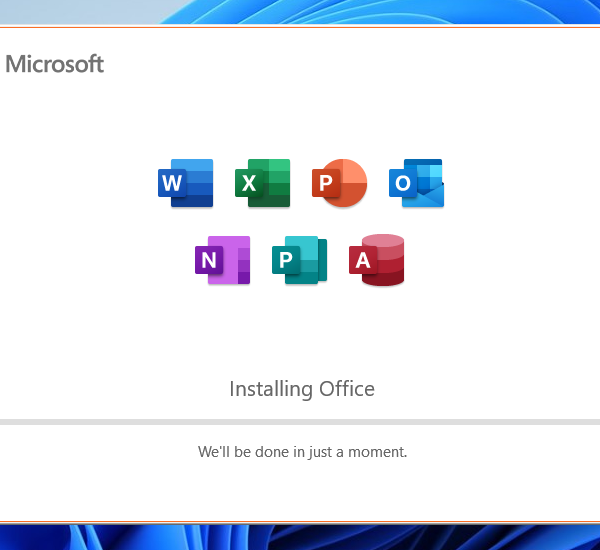The image size is (600, 550).
Task: Click the Word app icon
Action: (x=186, y=183)
